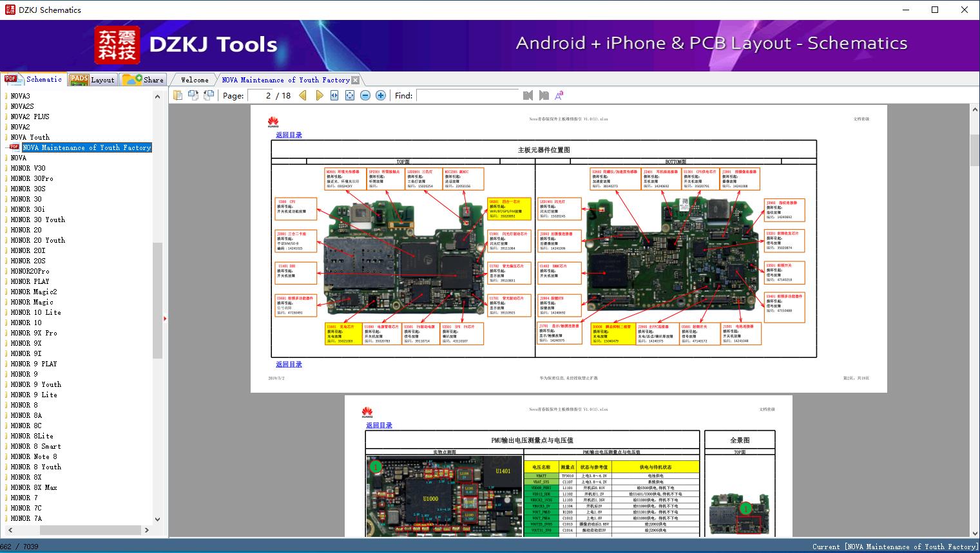980x553 pixels.
Task: Select the NOVA Maintenance of Youth Factory document tab
Action: tap(285, 80)
